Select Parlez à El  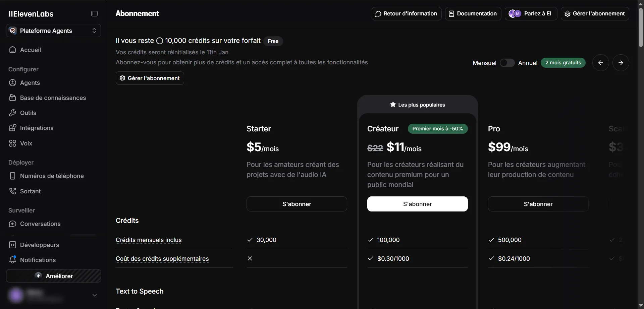pyautogui.click(x=531, y=14)
